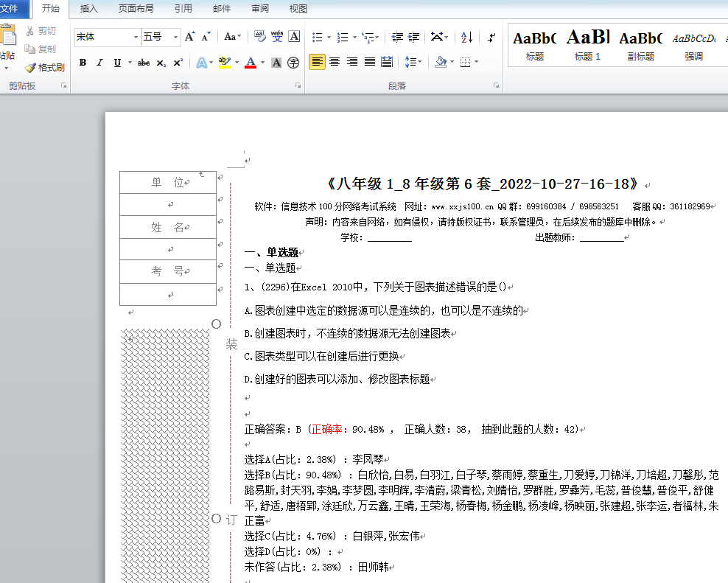Apply the 强调 style

click(x=694, y=46)
